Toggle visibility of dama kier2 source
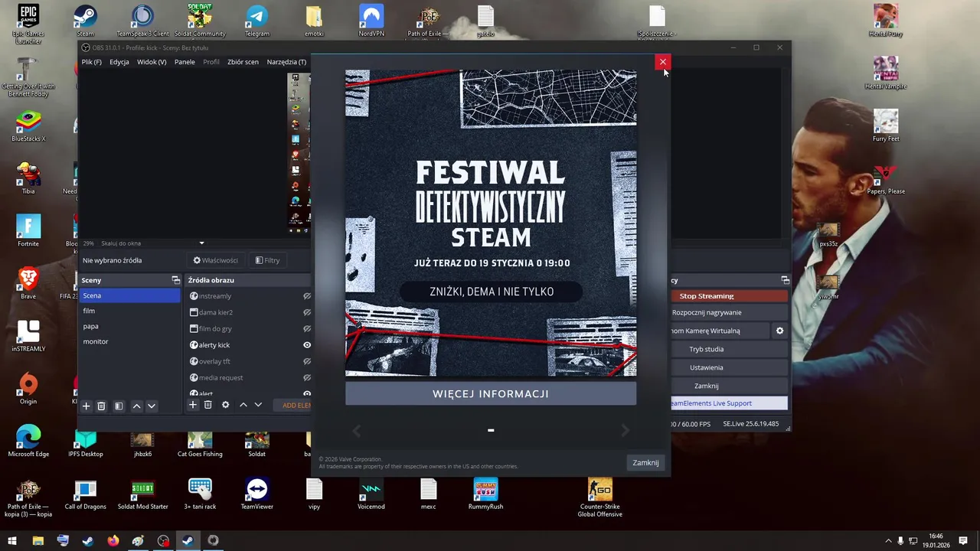This screenshot has height=551, width=980. click(x=306, y=312)
